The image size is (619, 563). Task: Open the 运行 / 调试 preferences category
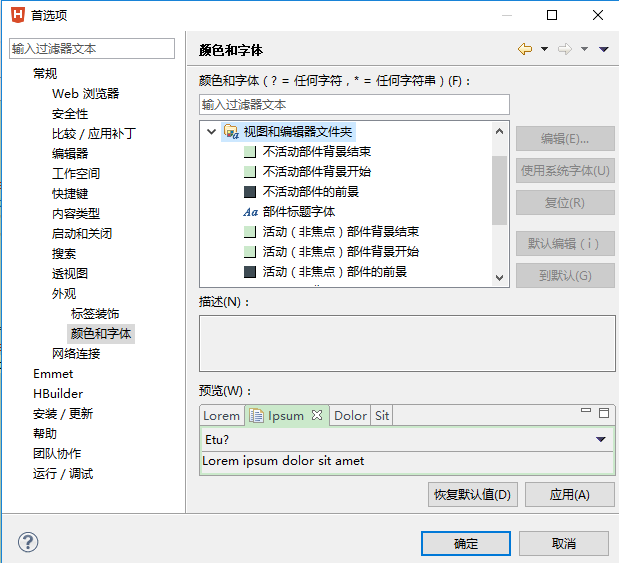tap(63, 473)
